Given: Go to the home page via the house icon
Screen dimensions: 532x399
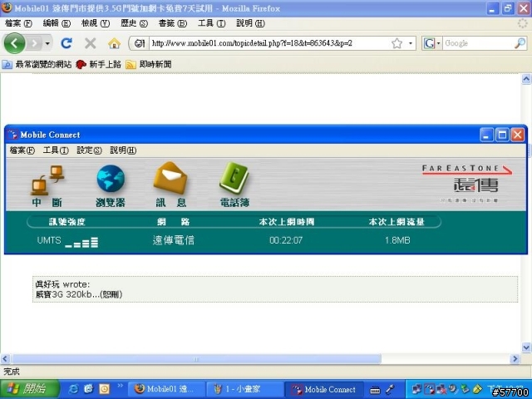Looking at the screenshot, I should tap(115, 43).
